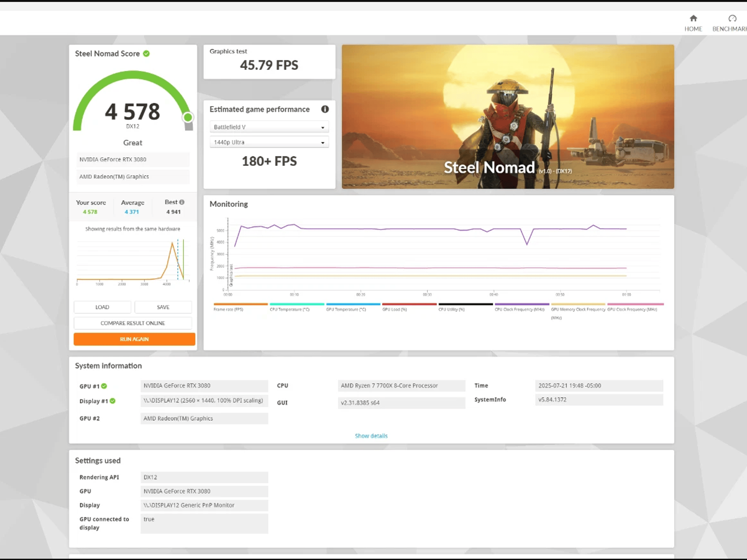Click the green score indicator knob on gauge
The width and height of the screenshot is (747, 560).
(x=188, y=117)
